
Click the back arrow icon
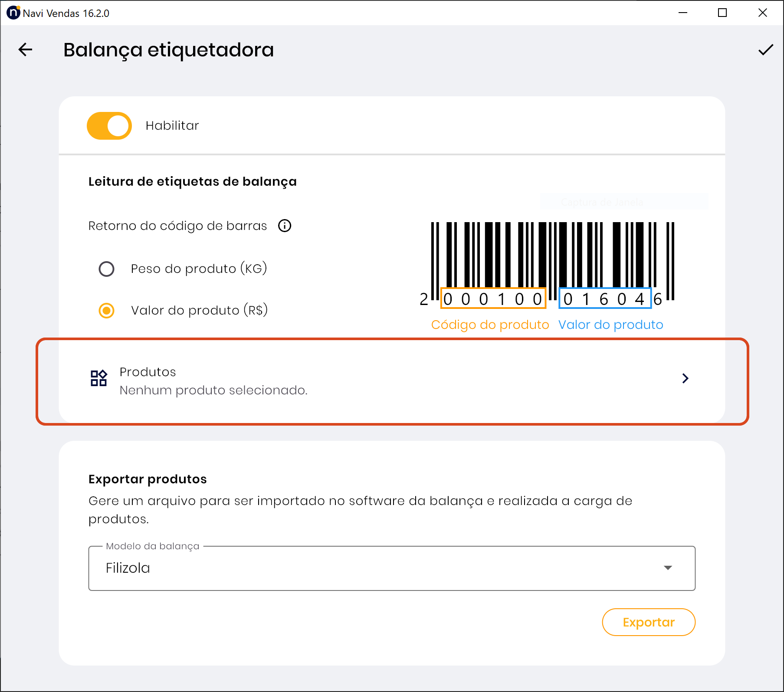coord(26,50)
